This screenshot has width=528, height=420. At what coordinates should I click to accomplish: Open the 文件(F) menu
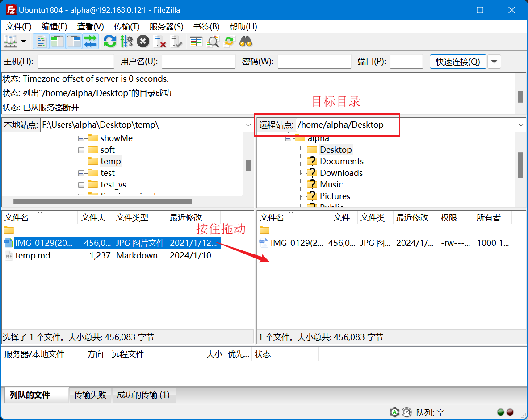pyautogui.click(x=18, y=27)
